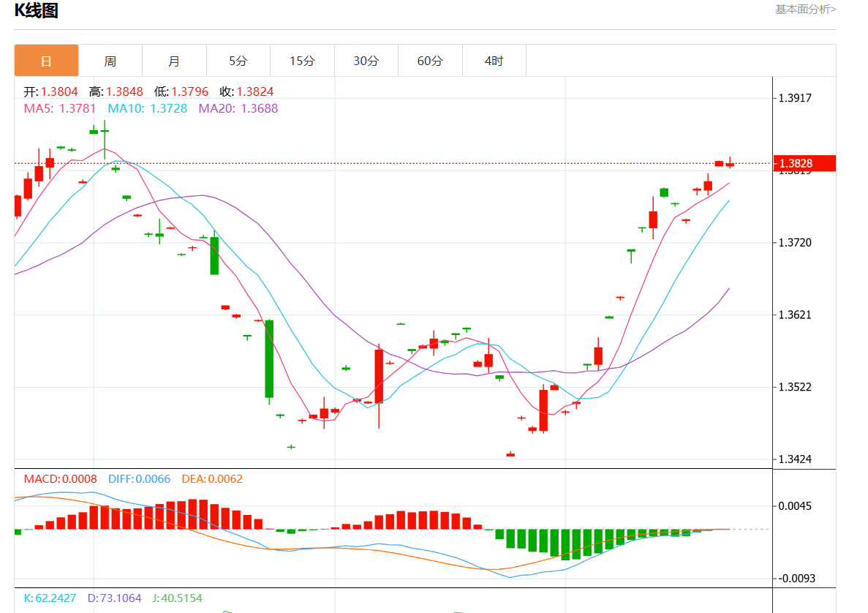Select the 30分 interval tab
Image resolution: width=868 pixels, height=613 pixels.
point(366,61)
